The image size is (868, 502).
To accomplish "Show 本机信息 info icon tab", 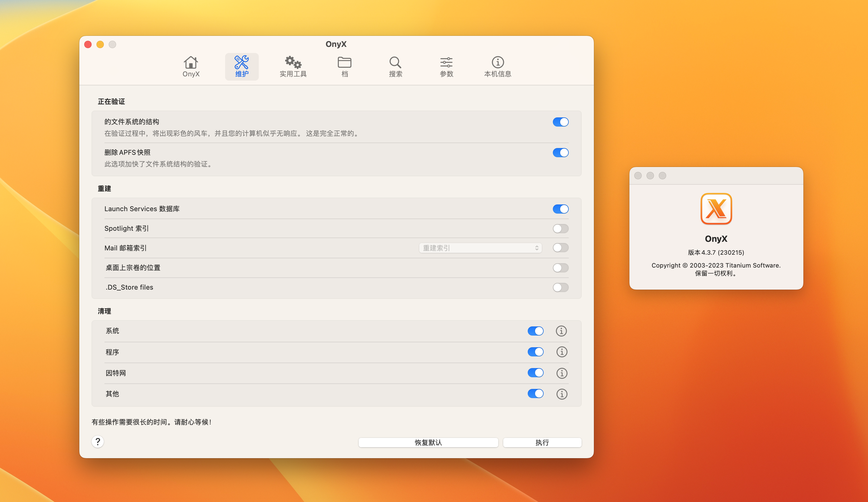I will pyautogui.click(x=497, y=63).
